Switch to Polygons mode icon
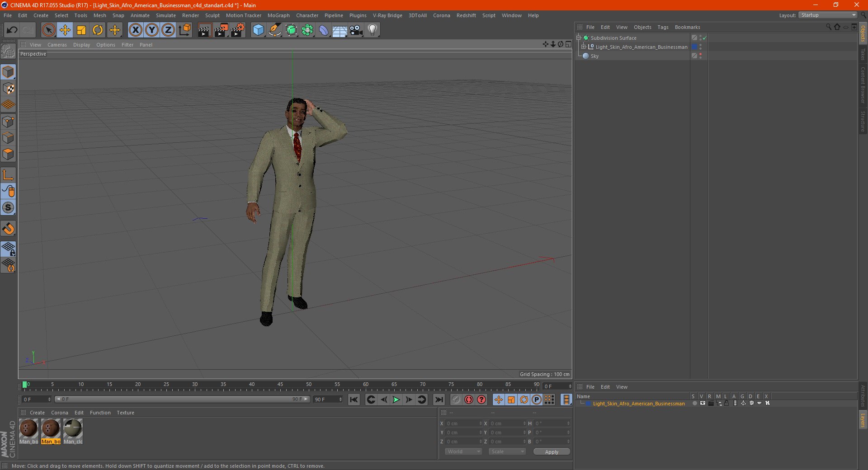The image size is (868, 470). (x=8, y=154)
